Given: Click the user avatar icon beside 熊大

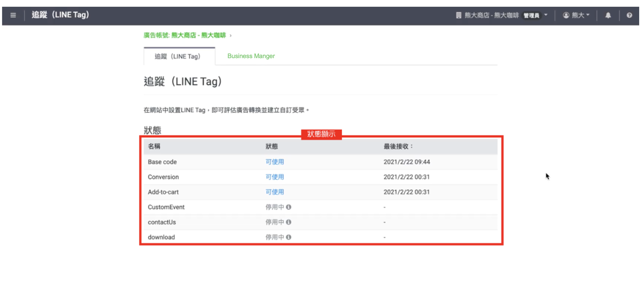Looking at the screenshot, I should click(x=566, y=15).
